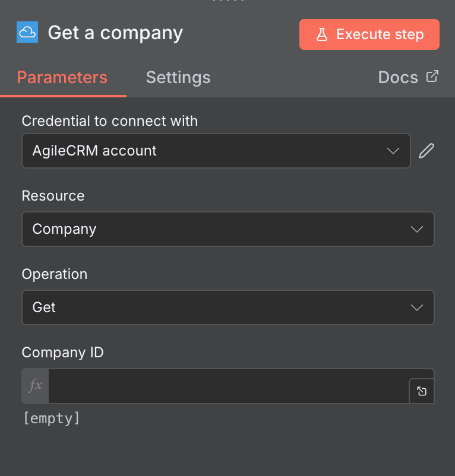
Task: Click the chevron on the Operation selector
Action: coord(417,307)
